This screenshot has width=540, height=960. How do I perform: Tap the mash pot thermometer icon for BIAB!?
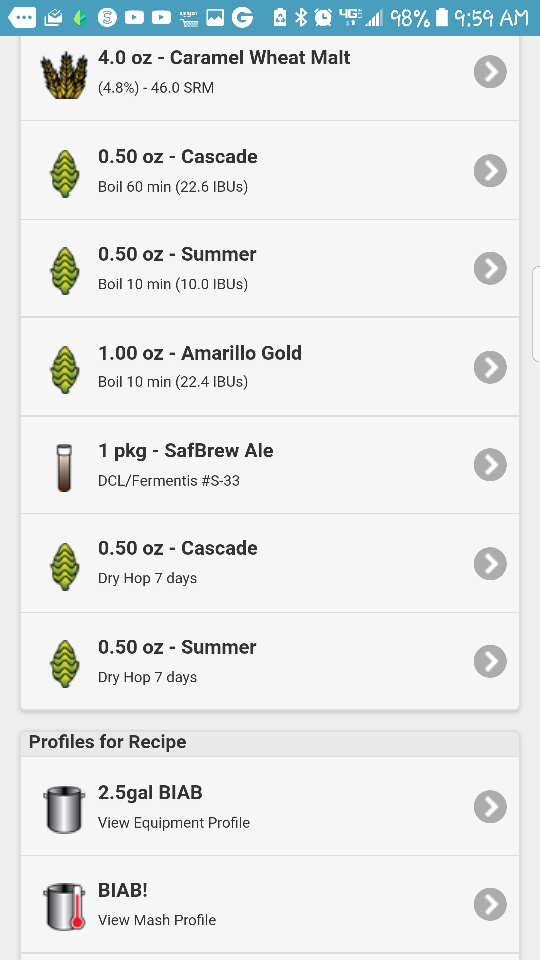tap(64, 907)
